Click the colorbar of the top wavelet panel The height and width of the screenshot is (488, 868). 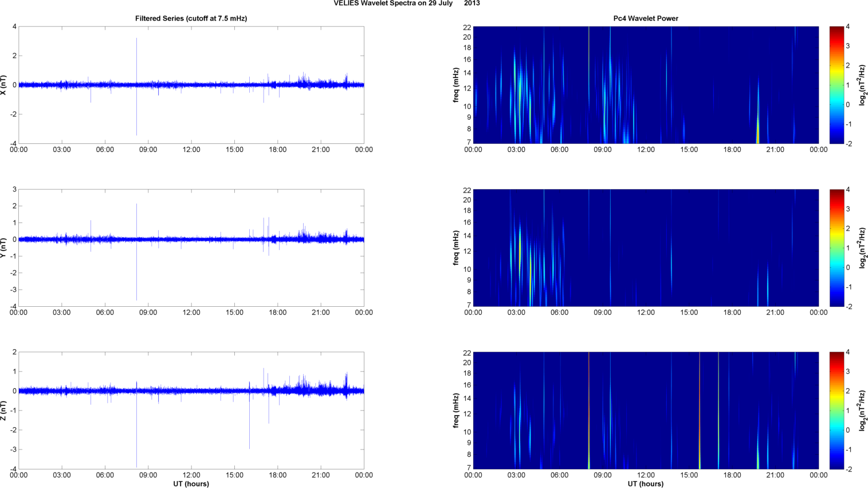[836, 85]
